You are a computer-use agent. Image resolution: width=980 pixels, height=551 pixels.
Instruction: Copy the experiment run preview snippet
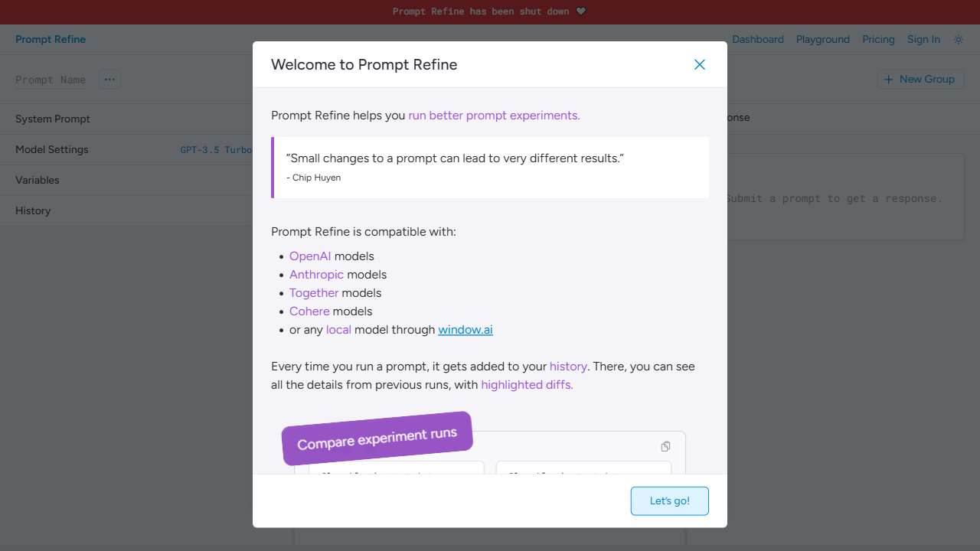click(665, 446)
